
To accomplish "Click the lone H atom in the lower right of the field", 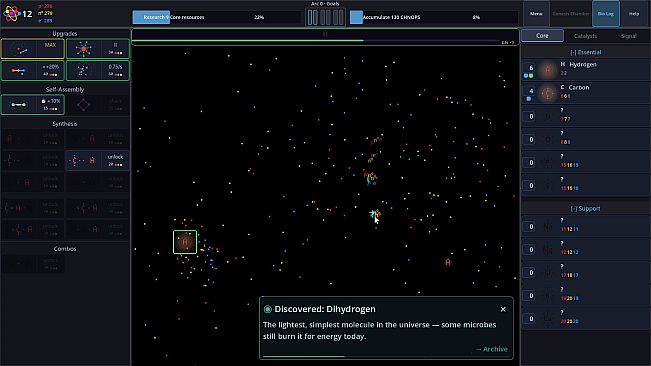I will [448, 262].
